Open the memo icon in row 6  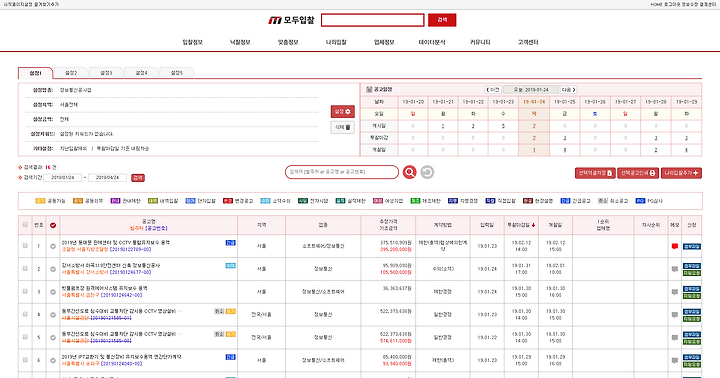[675, 361]
